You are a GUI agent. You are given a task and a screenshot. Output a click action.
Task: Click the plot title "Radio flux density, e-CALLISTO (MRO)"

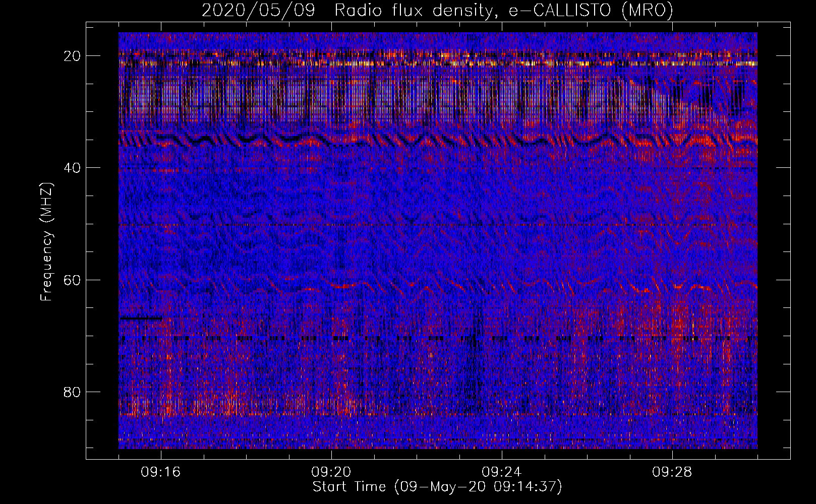point(503,11)
